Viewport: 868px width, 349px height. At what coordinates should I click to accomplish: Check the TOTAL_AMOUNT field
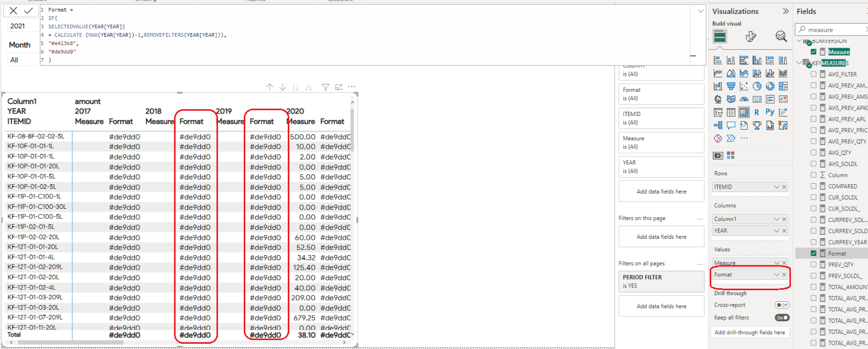pos(813,287)
